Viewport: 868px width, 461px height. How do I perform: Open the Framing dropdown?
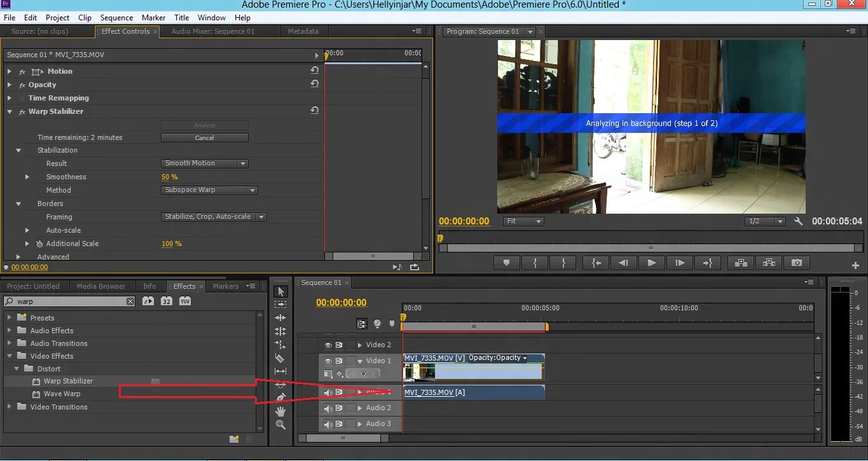(214, 217)
